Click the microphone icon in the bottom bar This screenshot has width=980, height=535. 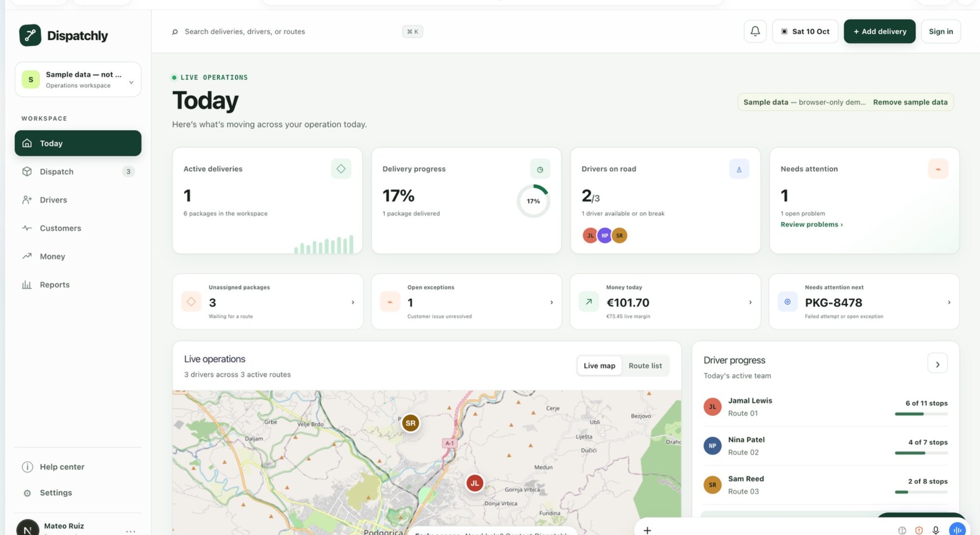[936, 530]
